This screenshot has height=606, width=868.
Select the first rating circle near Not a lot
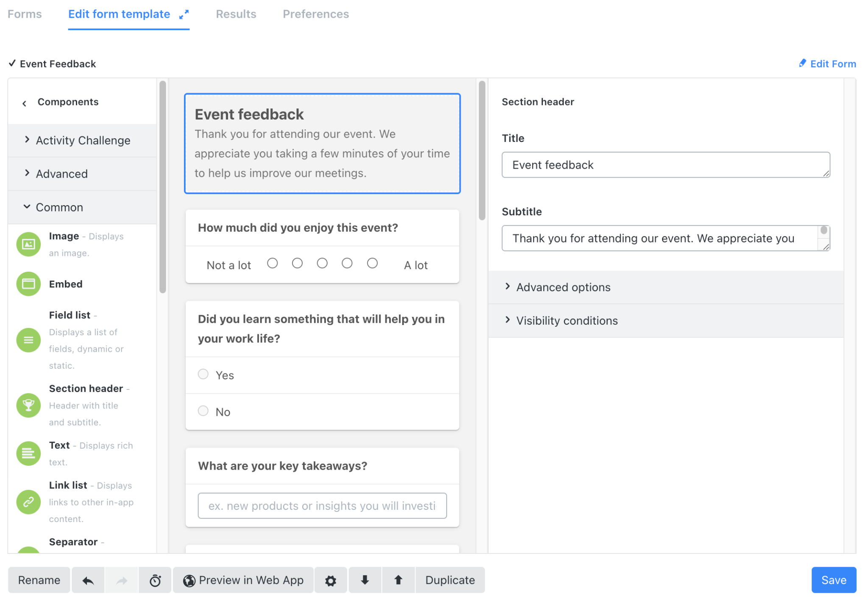(273, 263)
